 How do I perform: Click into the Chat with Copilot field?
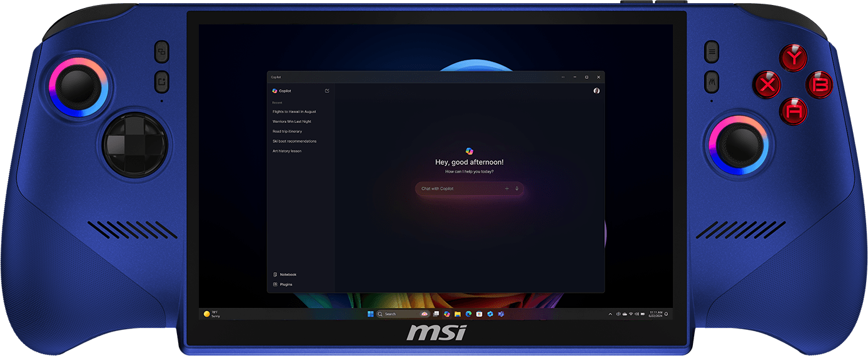coord(470,189)
